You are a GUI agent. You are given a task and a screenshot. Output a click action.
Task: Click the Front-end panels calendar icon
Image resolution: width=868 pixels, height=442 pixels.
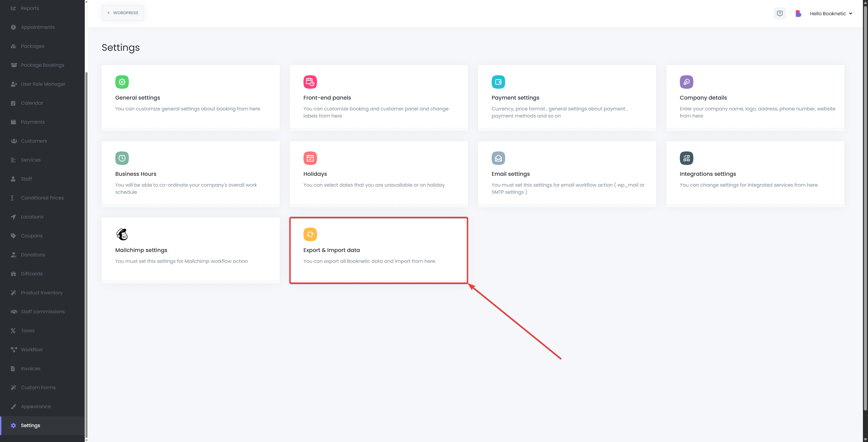coord(310,82)
